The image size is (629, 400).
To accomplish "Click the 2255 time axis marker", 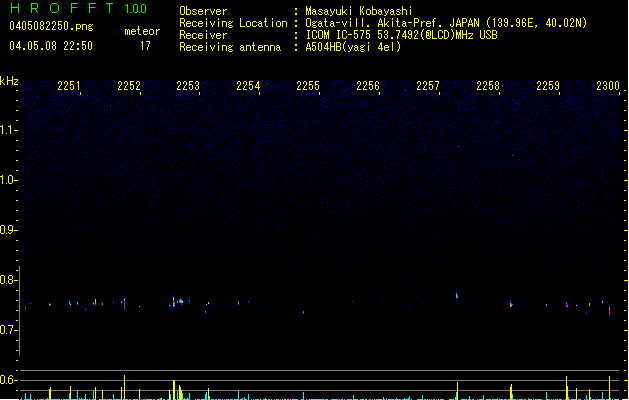I will (308, 86).
